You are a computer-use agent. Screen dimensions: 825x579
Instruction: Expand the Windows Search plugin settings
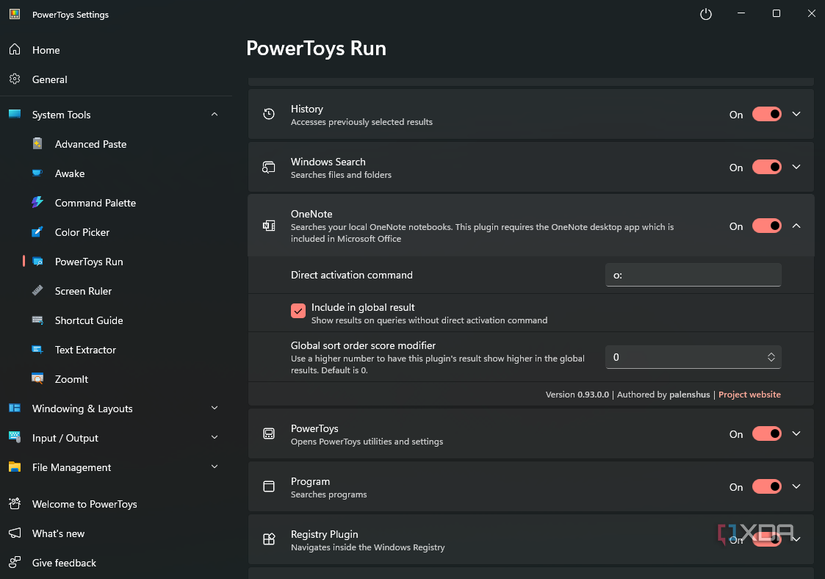[x=797, y=167]
